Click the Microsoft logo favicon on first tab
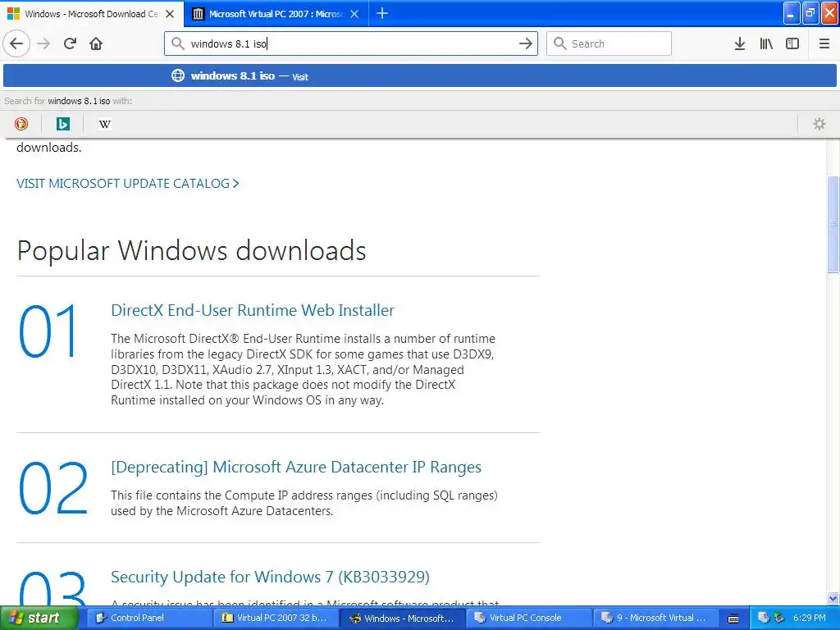This screenshot has height=630, width=840. click(13, 14)
